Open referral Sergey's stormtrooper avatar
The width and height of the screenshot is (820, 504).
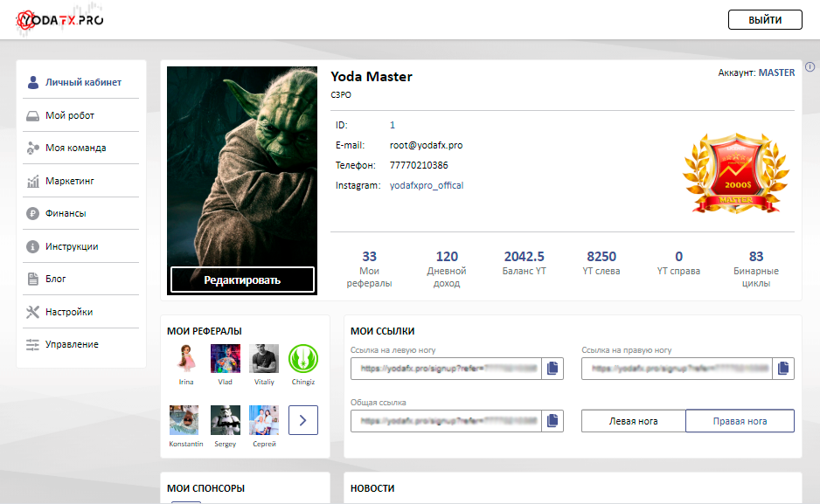[226, 420]
